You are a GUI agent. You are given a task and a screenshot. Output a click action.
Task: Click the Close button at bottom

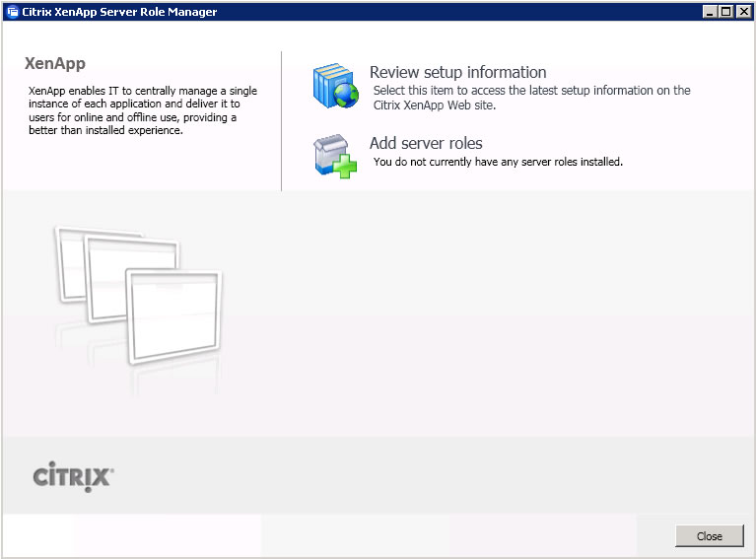pos(710,536)
